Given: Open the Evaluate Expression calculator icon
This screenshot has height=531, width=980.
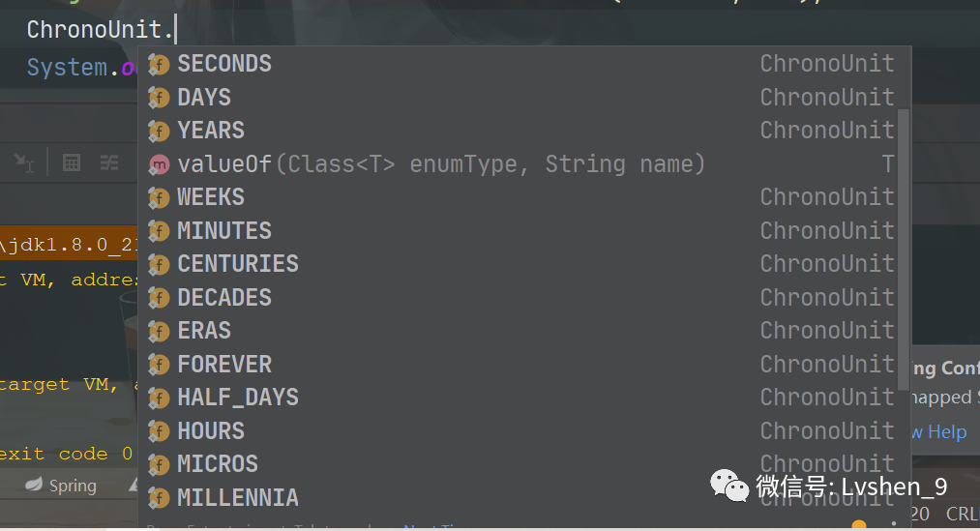Looking at the screenshot, I should (72, 162).
